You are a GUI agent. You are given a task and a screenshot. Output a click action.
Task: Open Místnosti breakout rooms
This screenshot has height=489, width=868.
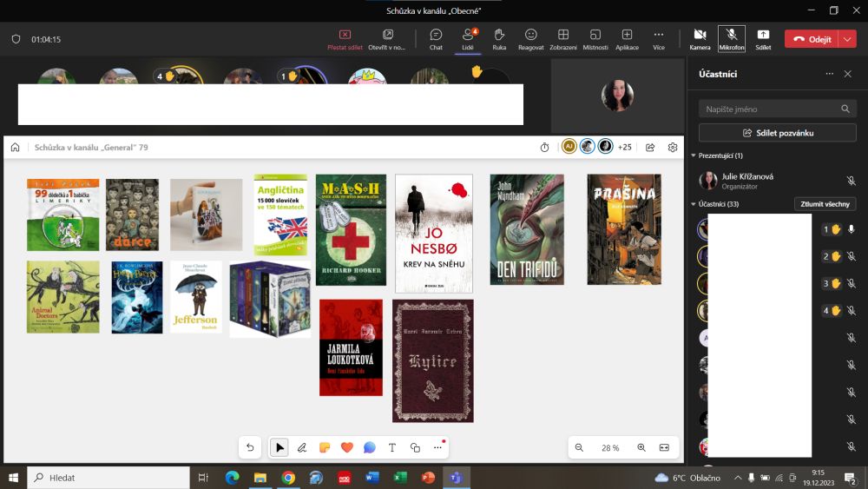tap(595, 39)
